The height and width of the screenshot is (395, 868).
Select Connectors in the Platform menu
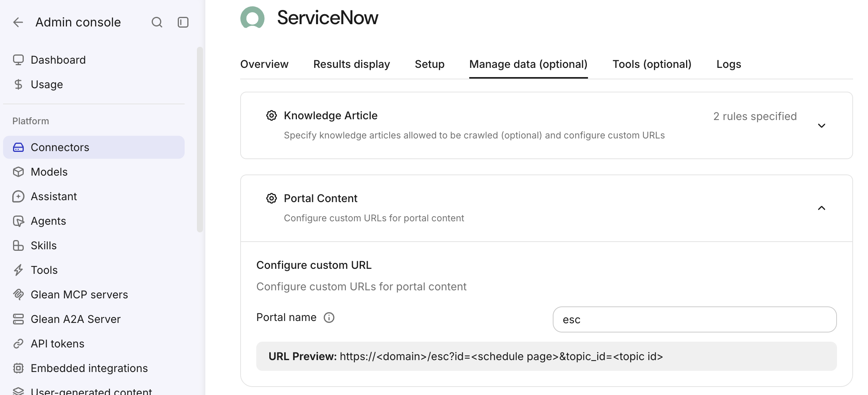coord(94,147)
